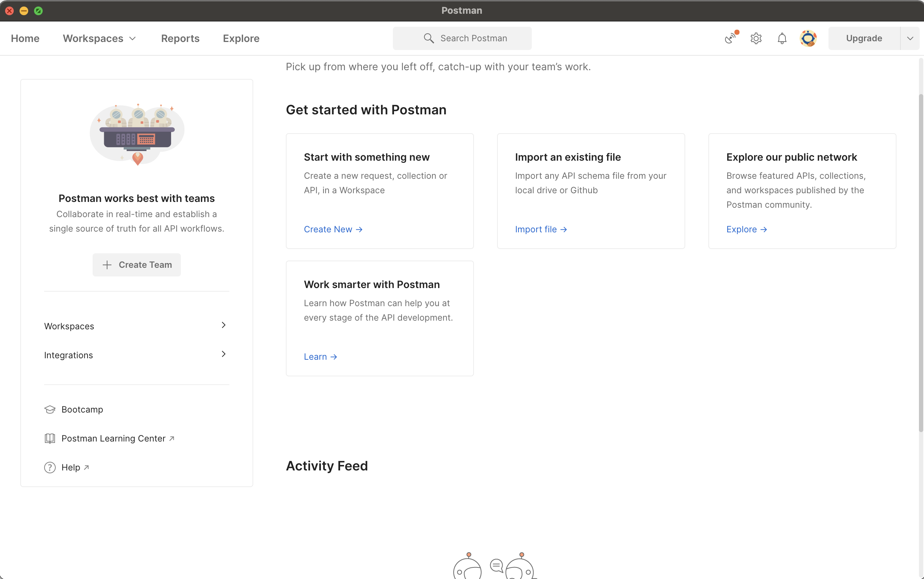Switch to the Reports tab

pyautogui.click(x=180, y=38)
